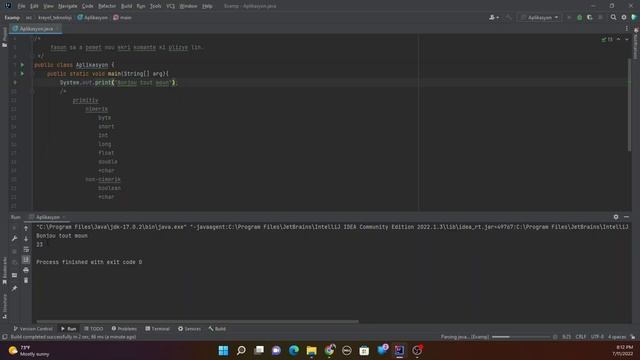The image size is (640, 360).
Task: Hide the Run tool window
Action: pyautogui.click(x=627, y=217)
